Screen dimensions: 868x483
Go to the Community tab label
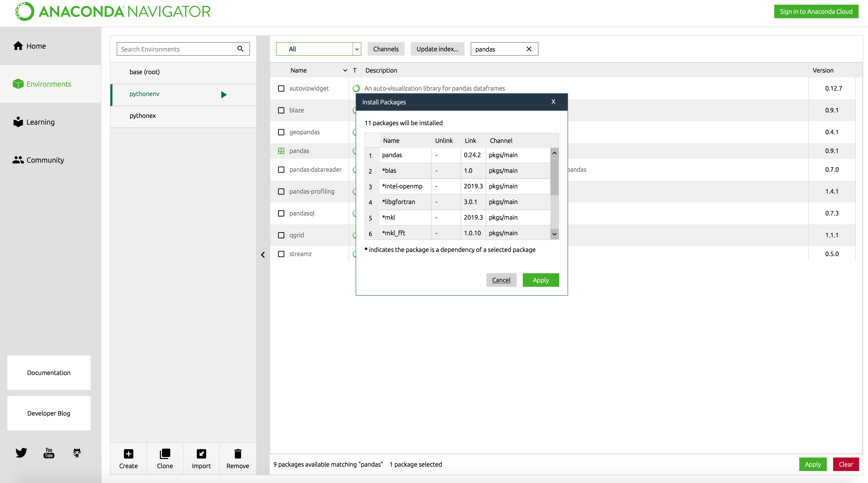(45, 160)
